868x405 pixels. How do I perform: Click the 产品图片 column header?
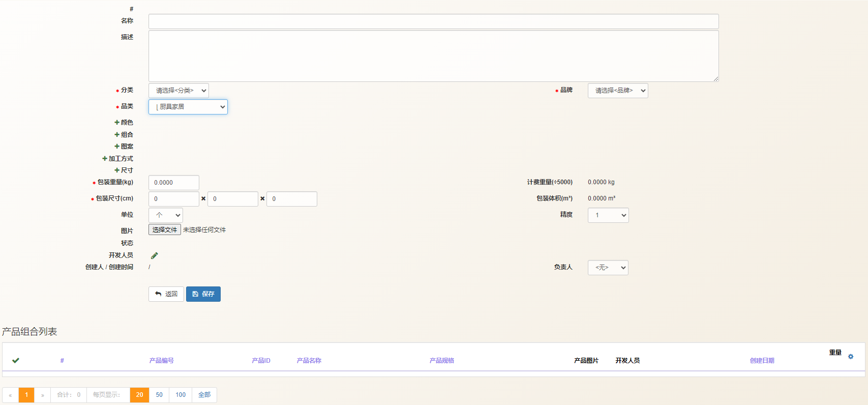pos(586,361)
